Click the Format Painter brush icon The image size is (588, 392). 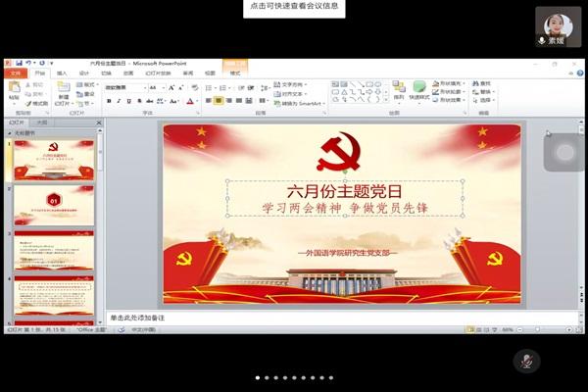point(28,103)
